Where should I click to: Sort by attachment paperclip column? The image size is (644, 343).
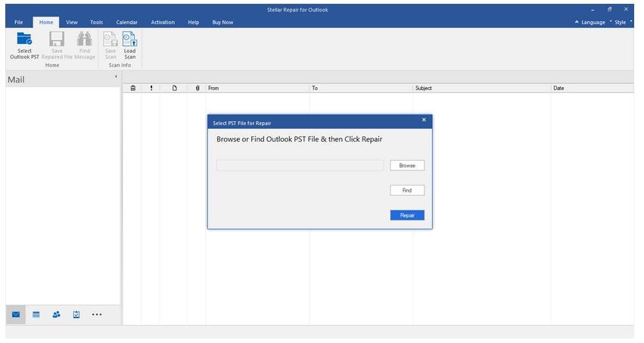tap(198, 88)
